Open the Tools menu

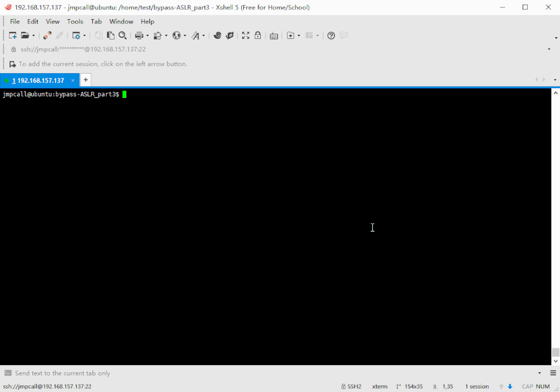point(75,21)
